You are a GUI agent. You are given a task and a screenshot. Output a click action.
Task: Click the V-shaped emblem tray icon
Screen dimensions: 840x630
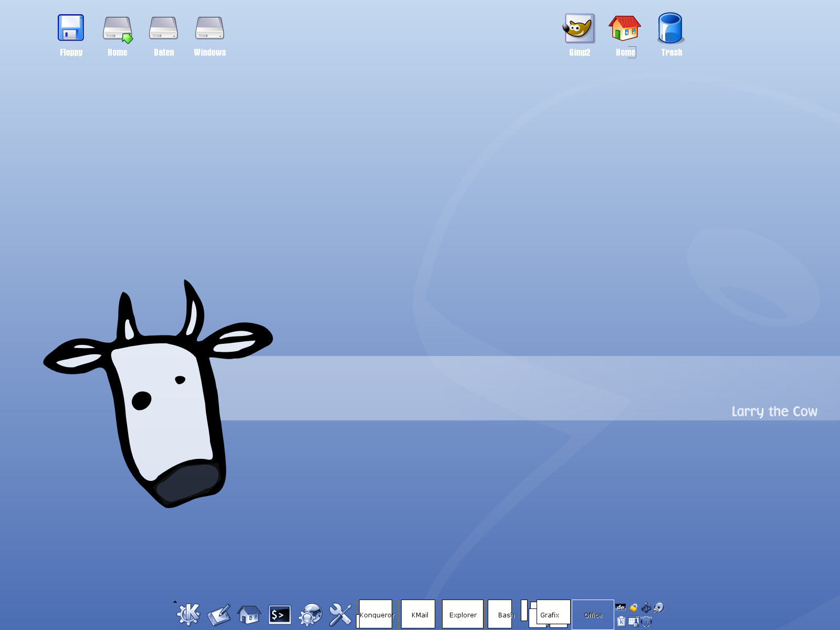click(646, 622)
